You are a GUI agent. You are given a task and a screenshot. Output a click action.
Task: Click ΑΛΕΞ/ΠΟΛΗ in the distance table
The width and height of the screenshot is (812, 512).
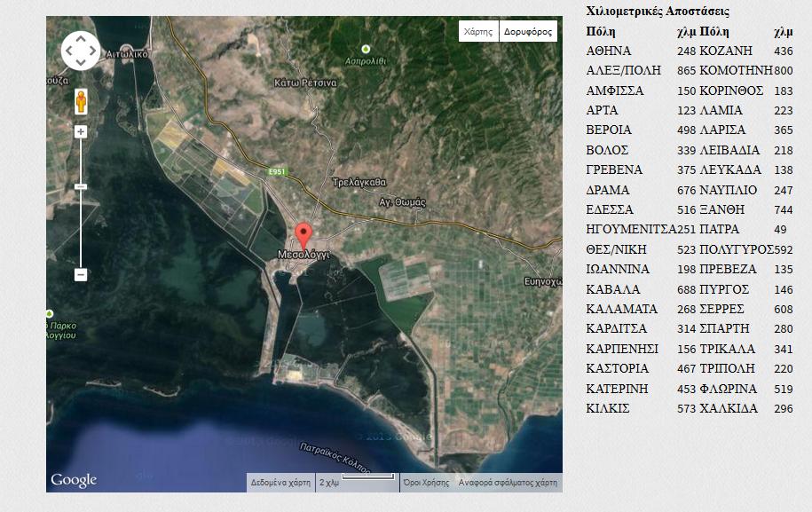624,70
